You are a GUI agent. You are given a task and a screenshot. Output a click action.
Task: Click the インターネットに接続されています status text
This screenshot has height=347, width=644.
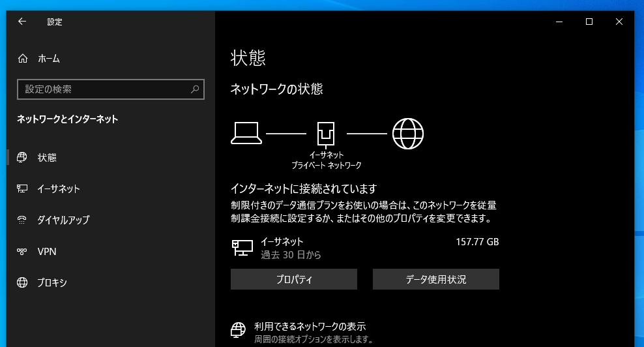tap(304, 189)
